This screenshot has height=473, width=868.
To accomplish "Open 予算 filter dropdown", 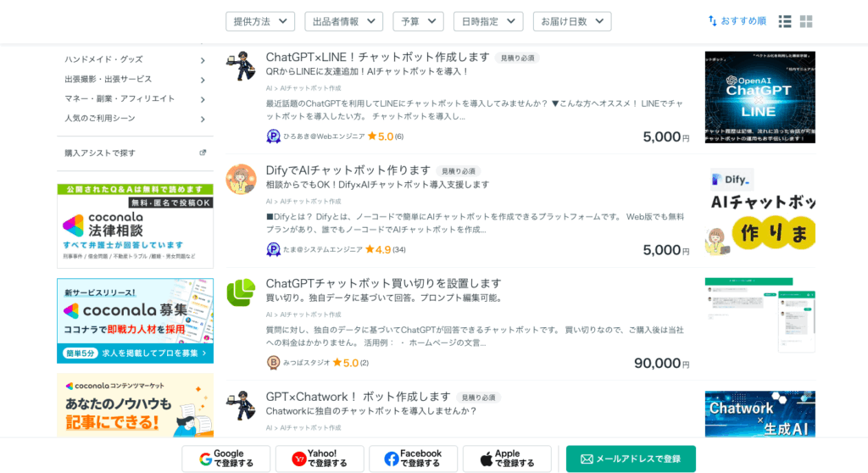I will pyautogui.click(x=418, y=21).
